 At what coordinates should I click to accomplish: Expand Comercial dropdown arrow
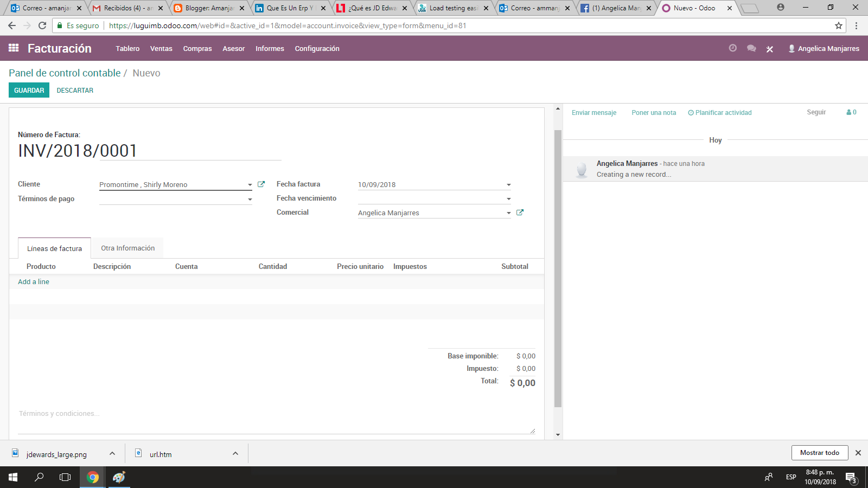(x=509, y=213)
